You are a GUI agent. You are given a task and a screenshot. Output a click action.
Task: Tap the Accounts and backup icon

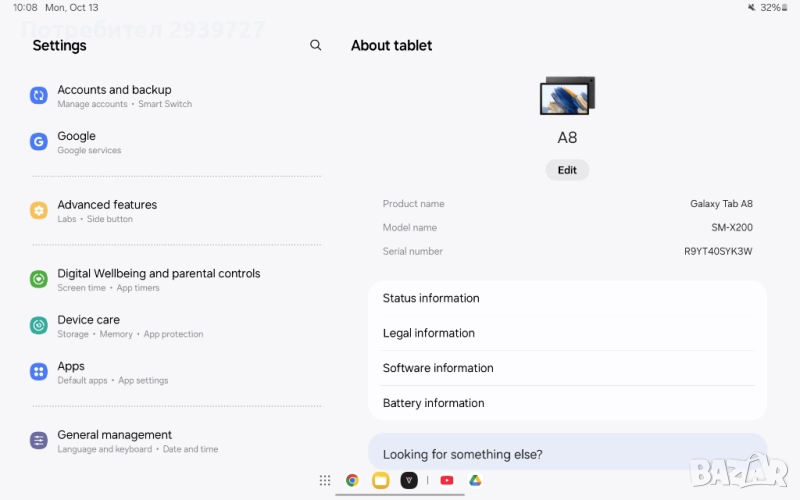click(39, 96)
